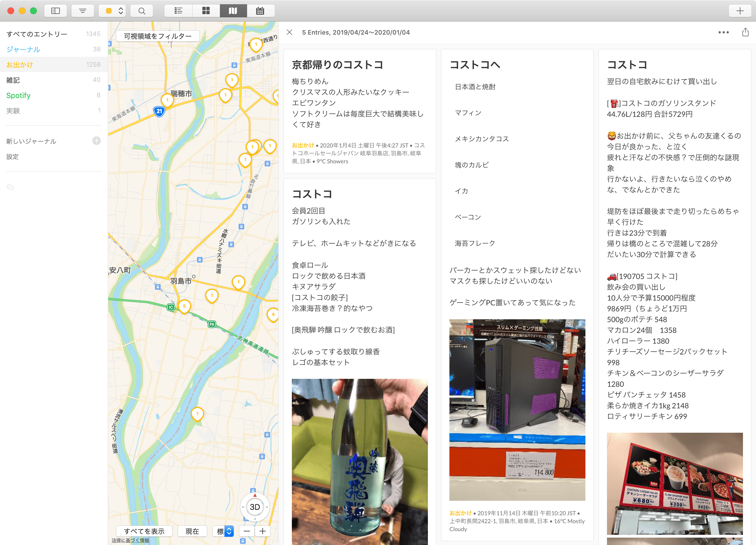Switch to grid photo view icon

click(x=206, y=11)
